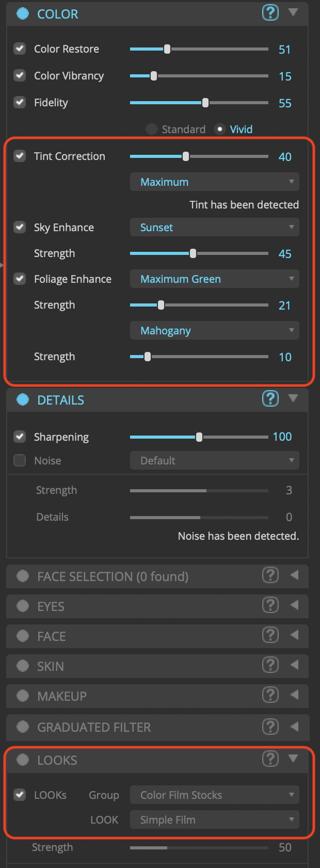This screenshot has width=320, height=868.
Task: Click the FACE SELECTION section header
Action: (113, 576)
